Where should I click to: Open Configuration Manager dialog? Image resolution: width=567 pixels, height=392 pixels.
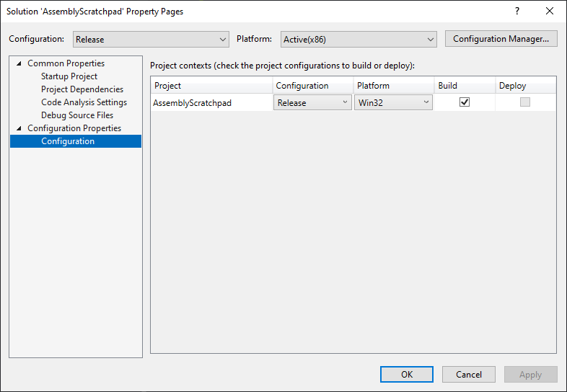click(501, 39)
